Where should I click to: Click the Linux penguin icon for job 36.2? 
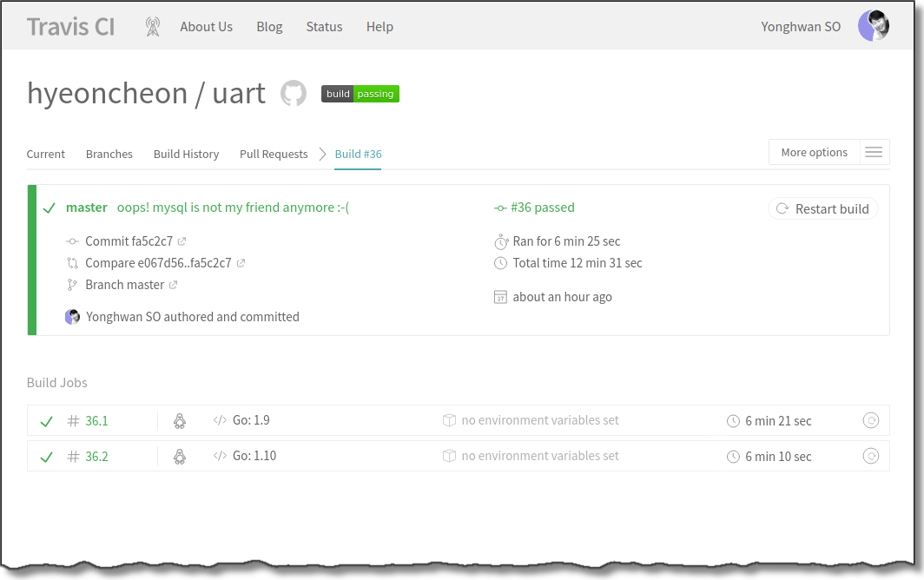[x=180, y=457]
